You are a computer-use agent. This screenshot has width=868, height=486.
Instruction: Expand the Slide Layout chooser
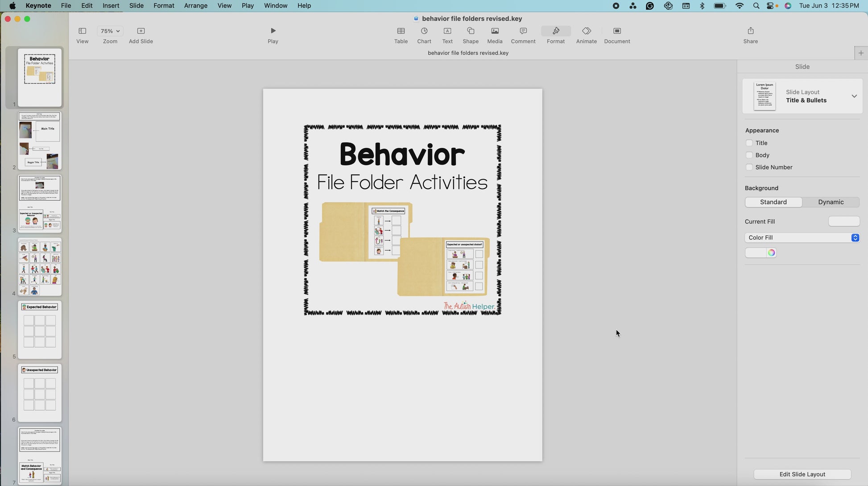[854, 96]
